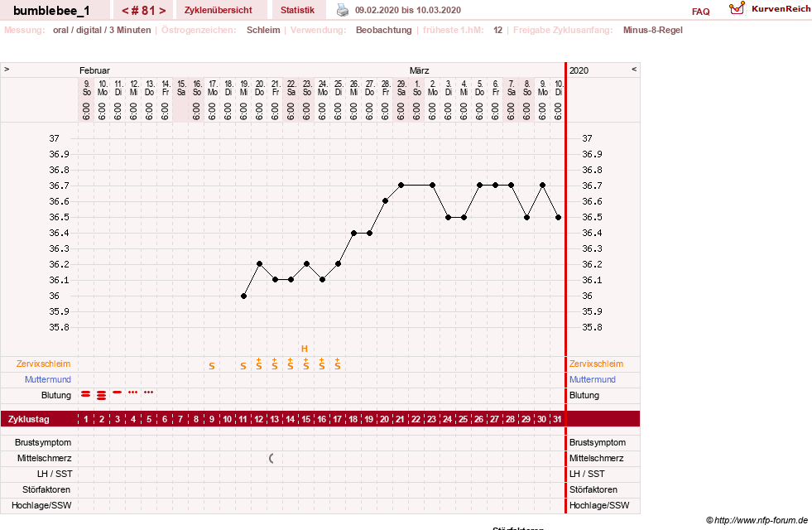812x530 pixels.
Task: Click the left Hochlage/SSW row label
Action: coord(41,505)
